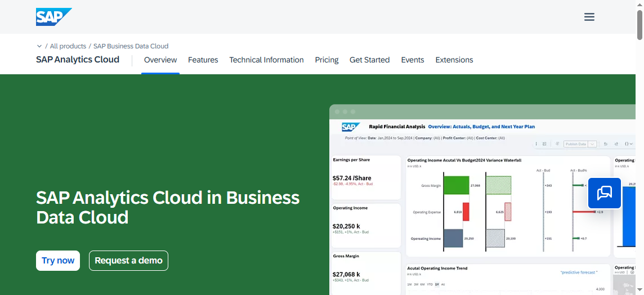The height and width of the screenshot is (295, 644).
Task: Click the page vertical scrollbar thumb
Action: click(639, 25)
